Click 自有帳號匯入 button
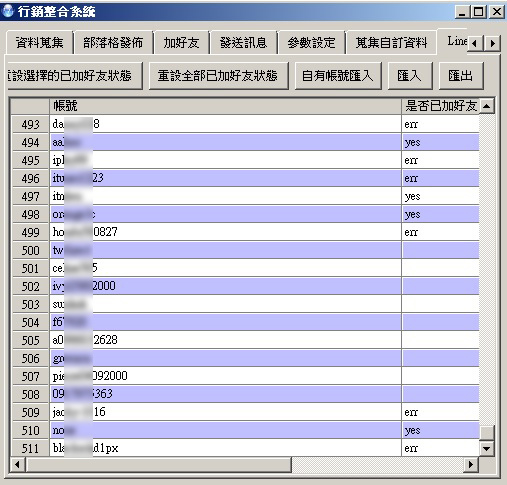 (x=338, y=76)
